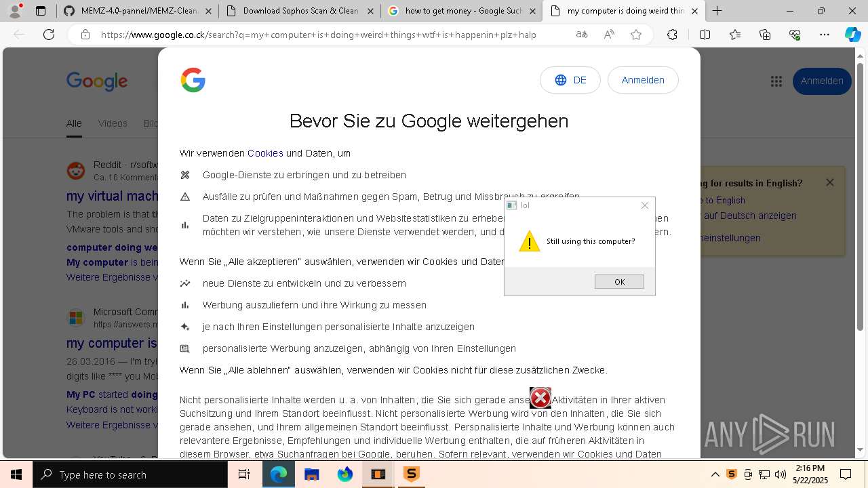Close the my computer is doing weird things tab
This screenshot has width=868, height=488.
pos(694,11)
